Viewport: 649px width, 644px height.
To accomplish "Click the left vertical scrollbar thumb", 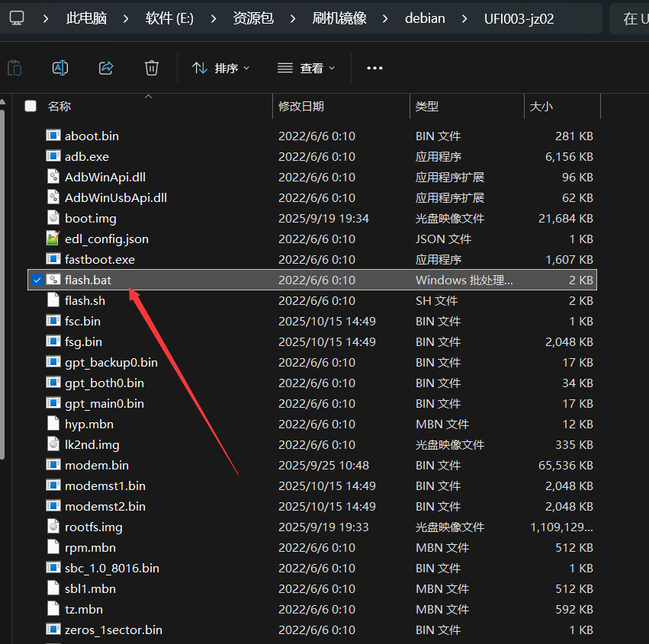I will [2, 284].
